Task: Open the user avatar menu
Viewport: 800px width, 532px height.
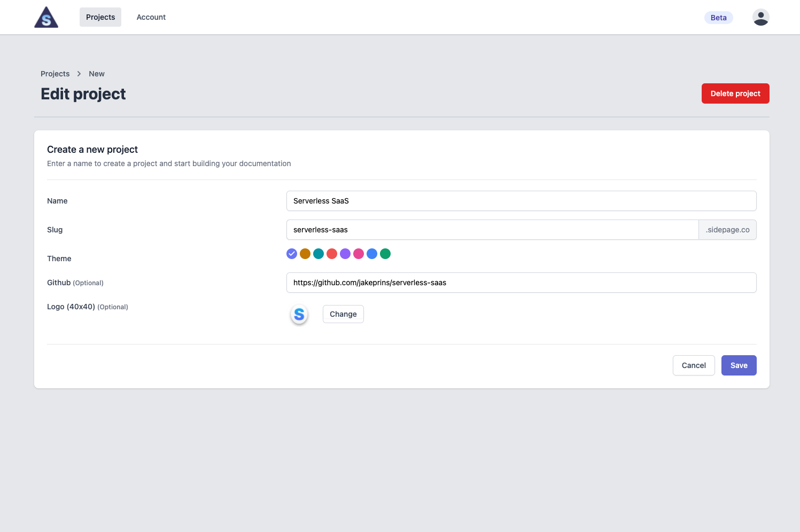Action: [761, 17]
